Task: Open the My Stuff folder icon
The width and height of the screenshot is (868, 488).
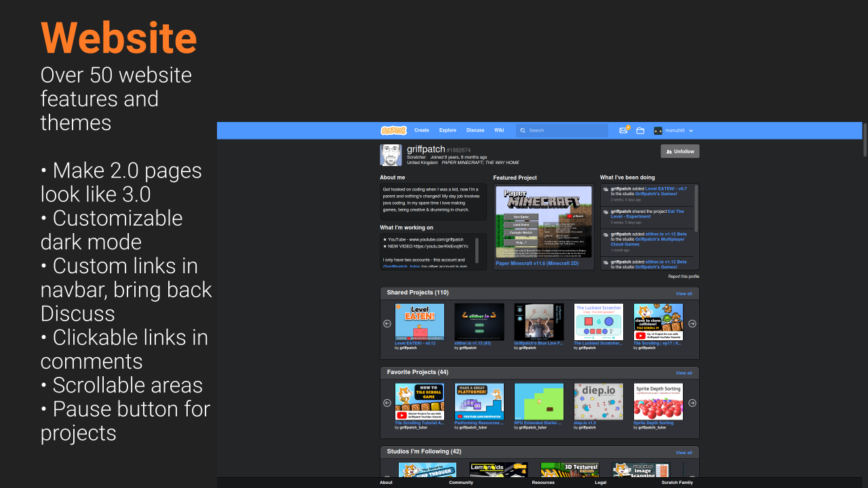Action: [640, 131]
